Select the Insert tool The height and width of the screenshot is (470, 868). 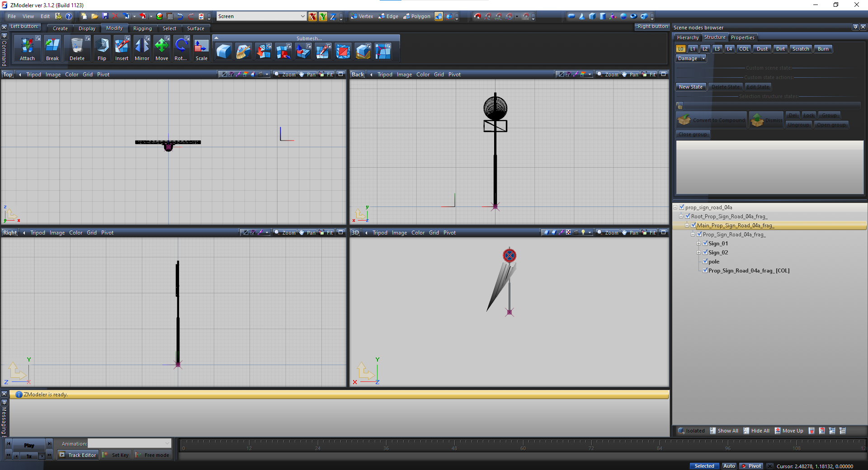(x=122, y=49)
